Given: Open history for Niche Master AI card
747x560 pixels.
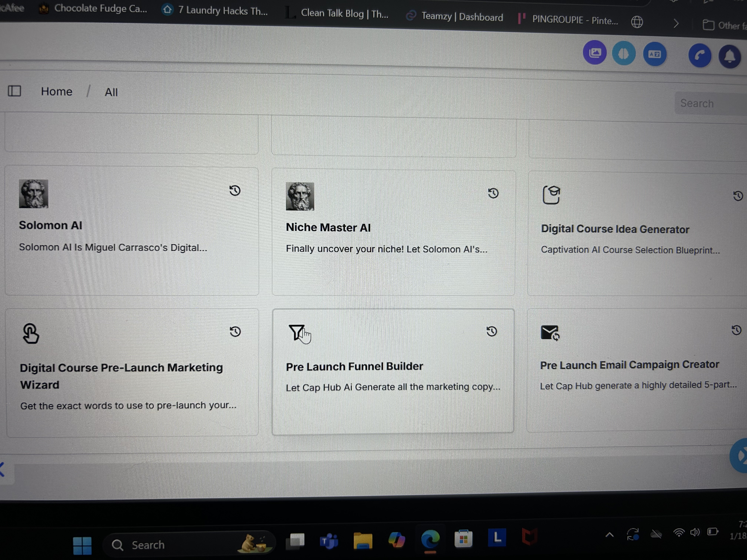Looking at the screenshot, I should [x=493, y=193].
